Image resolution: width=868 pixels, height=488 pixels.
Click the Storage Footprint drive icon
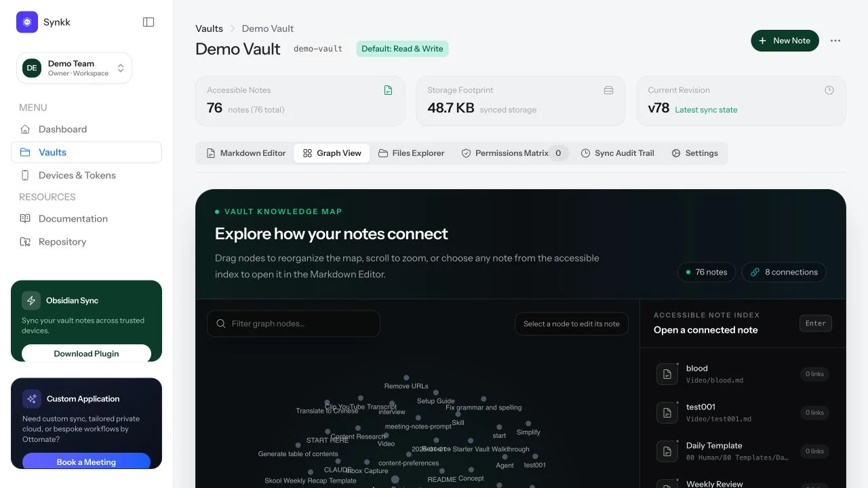tap(608, 90)
